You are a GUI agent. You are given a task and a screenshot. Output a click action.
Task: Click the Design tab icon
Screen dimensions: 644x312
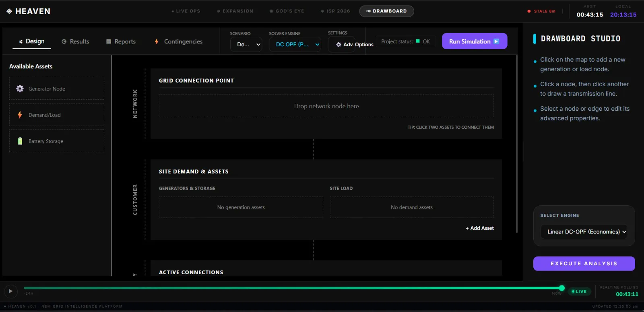(21, 41)
